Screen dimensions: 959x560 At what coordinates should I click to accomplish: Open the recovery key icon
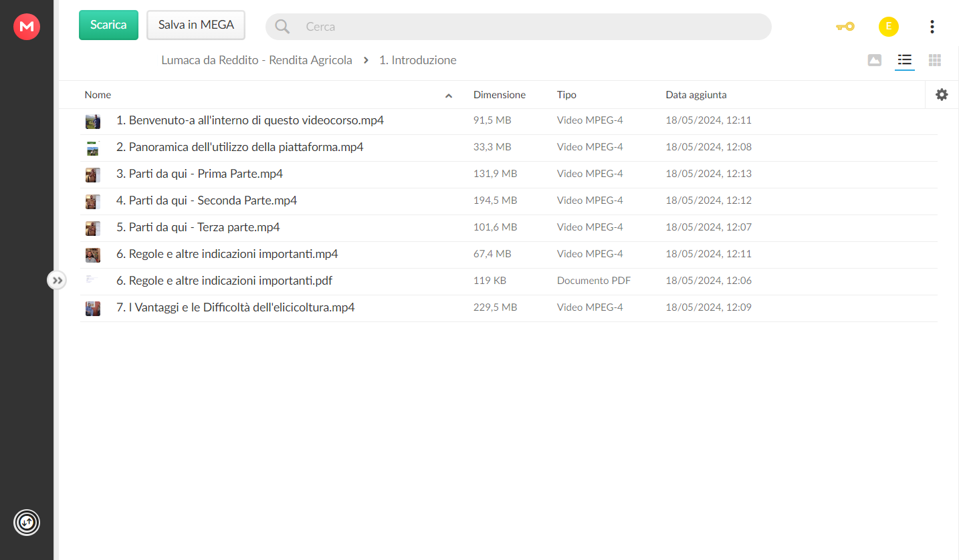pos(845,27)
